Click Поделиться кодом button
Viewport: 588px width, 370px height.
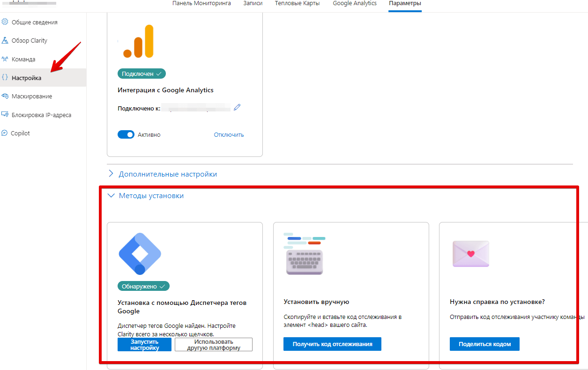click(485, 344)
